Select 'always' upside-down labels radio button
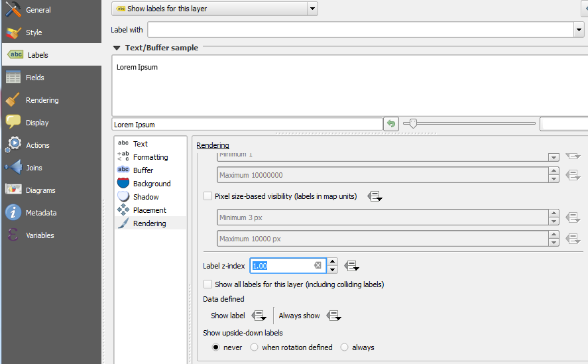Screen dimensions: 588x364 point(344,347)
